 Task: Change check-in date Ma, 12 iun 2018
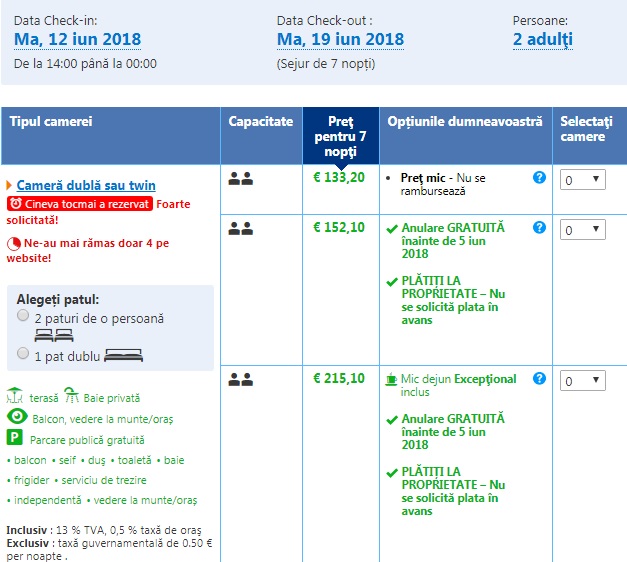[77, 40]
